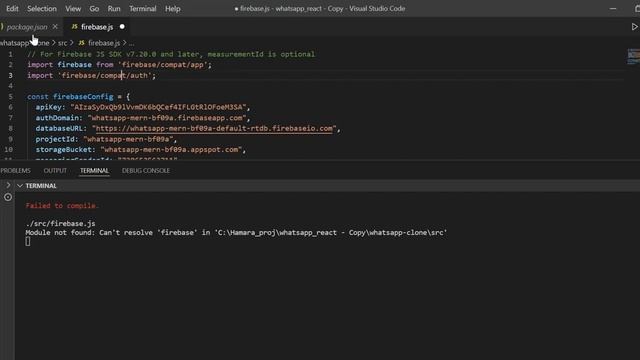Open the databaseURL firebaseio.com link
640x360 pixels.
(x=214, y=128)
